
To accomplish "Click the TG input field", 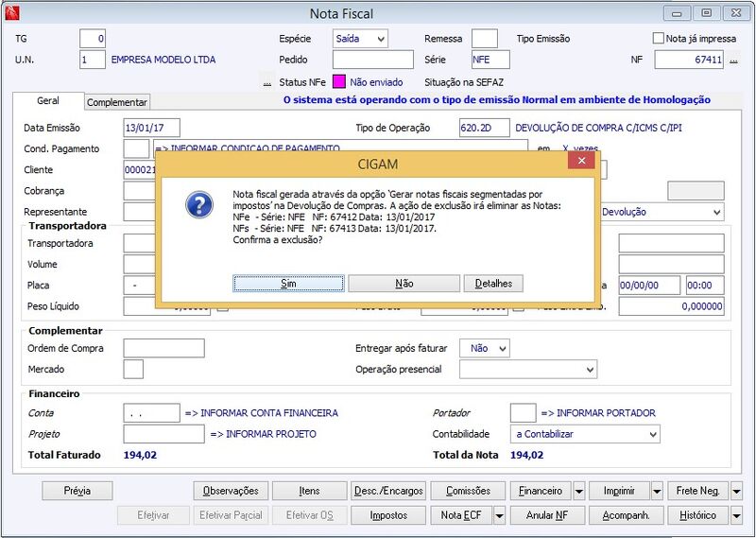I will pos(92,39).
